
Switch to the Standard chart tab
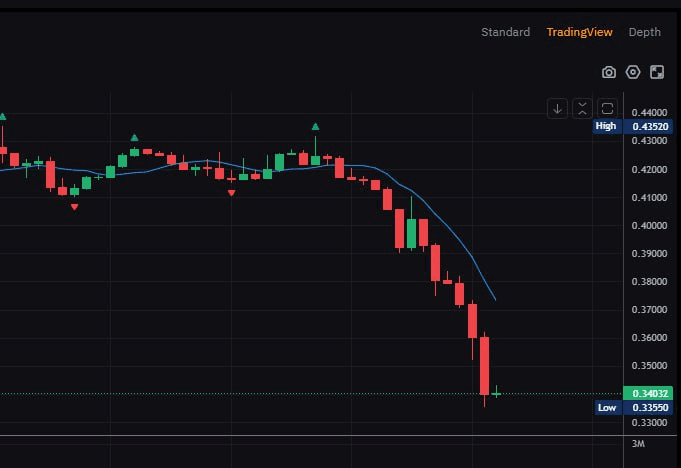pyautogui.click(x=505, y=32)
